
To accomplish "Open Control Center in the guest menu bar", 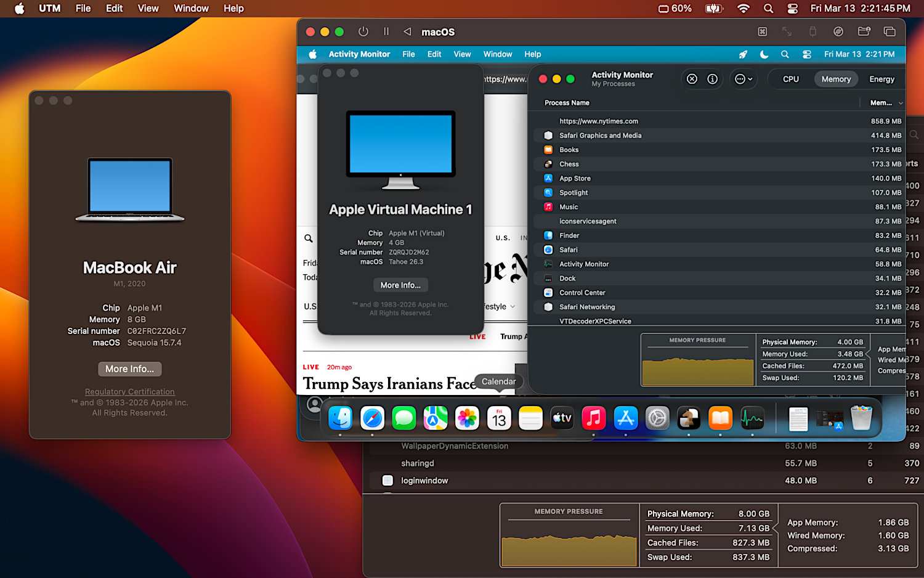I will point(806,54).
